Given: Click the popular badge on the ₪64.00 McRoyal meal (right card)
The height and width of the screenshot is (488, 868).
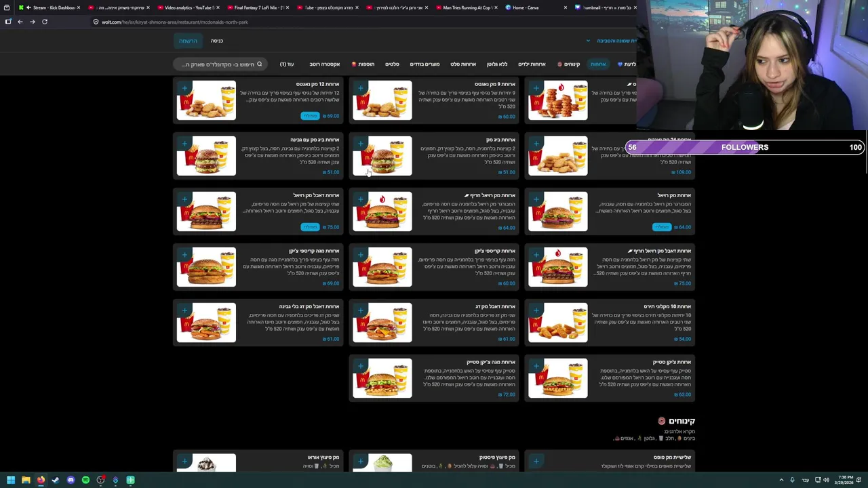Looking at the screenshot, I should point(661,227).
